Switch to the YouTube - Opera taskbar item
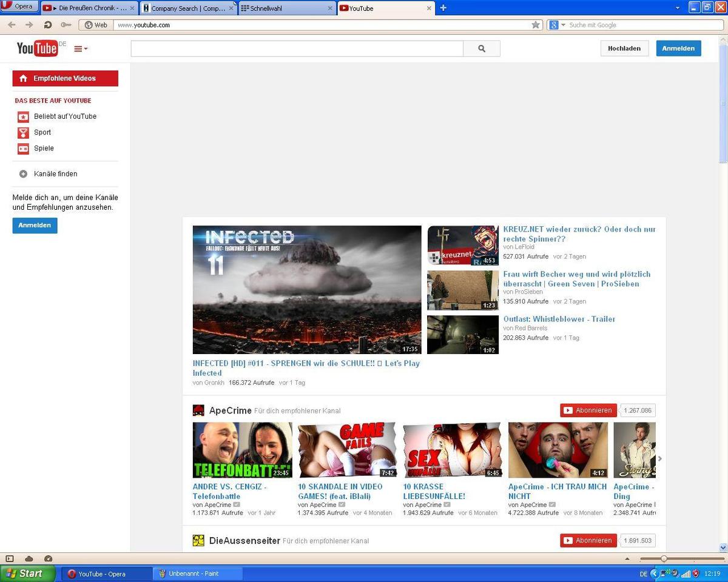 pos(107,574)
